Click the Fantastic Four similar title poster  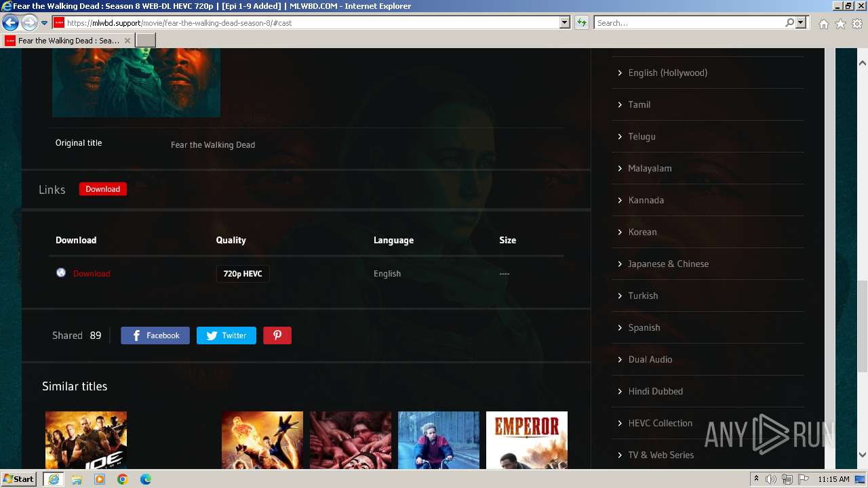pyautogui.click(x=262, y=441)
